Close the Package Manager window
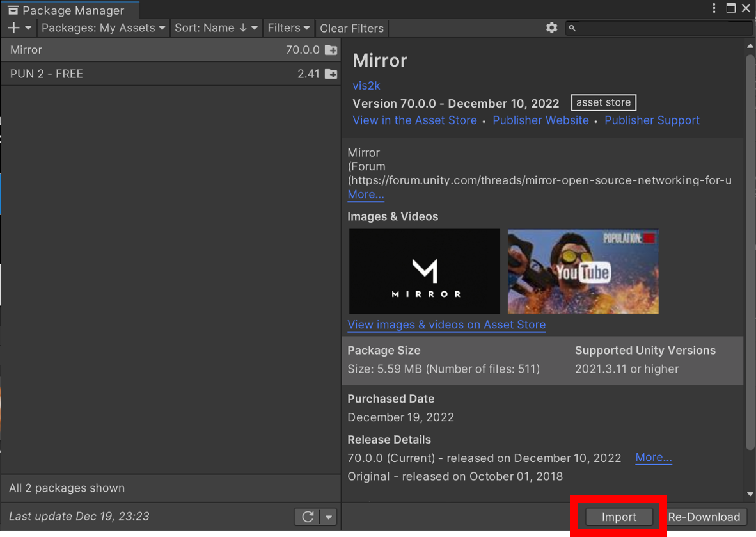 click(746, 8)
